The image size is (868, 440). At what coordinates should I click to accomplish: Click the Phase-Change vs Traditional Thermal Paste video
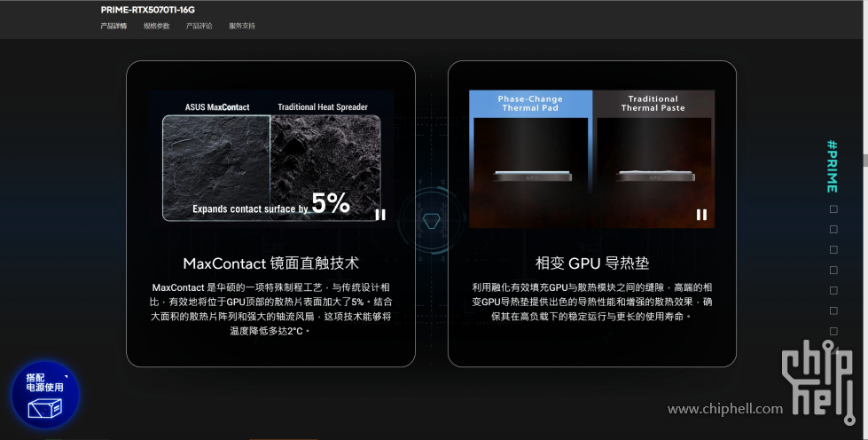click(591, 159)
